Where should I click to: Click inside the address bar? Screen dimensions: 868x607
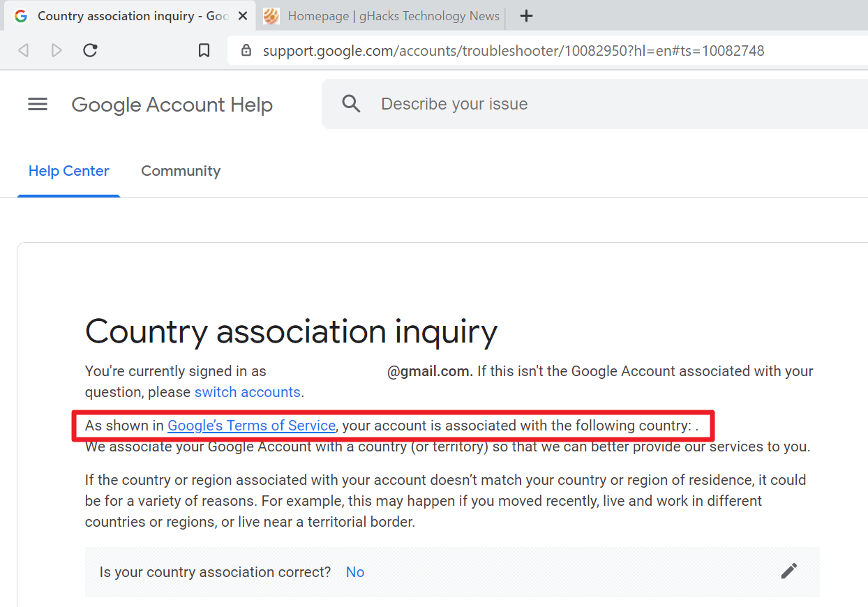coord(488,50)
